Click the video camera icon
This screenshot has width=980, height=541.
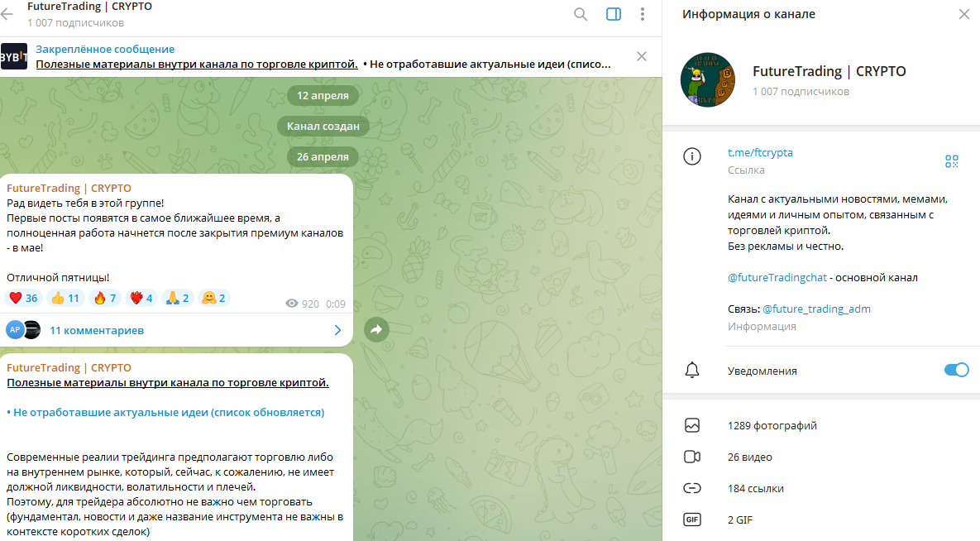pyautogui.click(x=692, y=457)
